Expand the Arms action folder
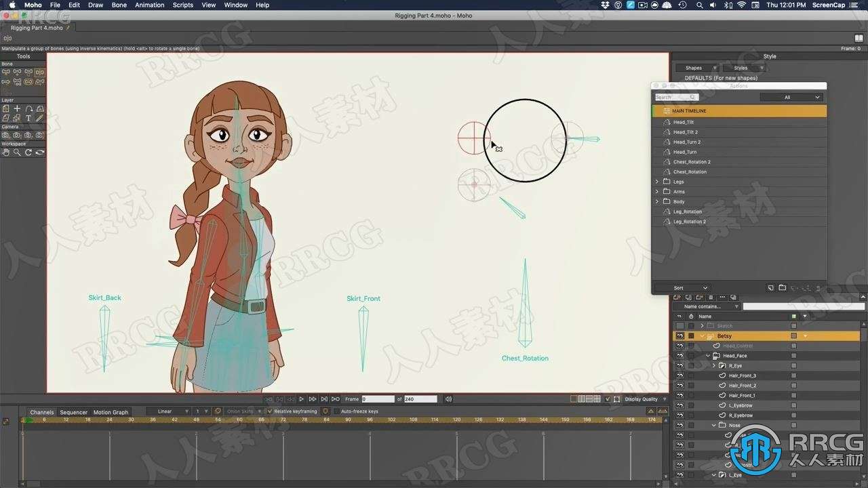The height and width of the screenshot is (488, 868). [x=656, y=192]
